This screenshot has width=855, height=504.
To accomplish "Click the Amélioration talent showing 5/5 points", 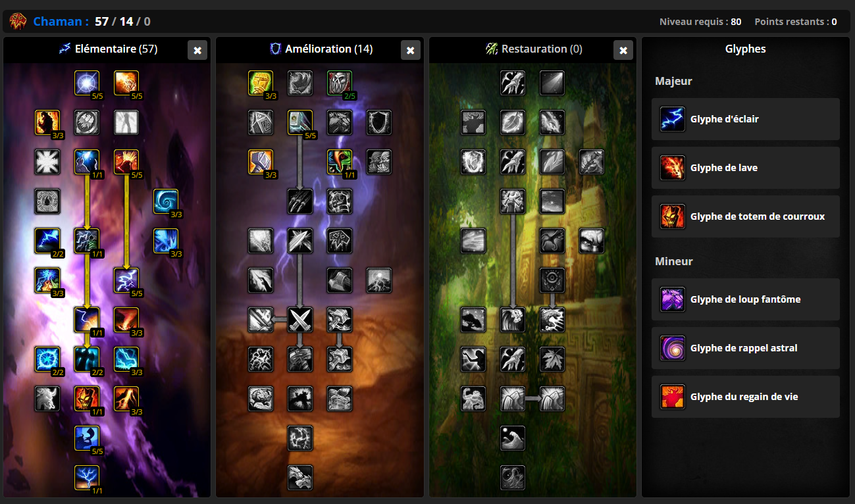I will 300,122.
